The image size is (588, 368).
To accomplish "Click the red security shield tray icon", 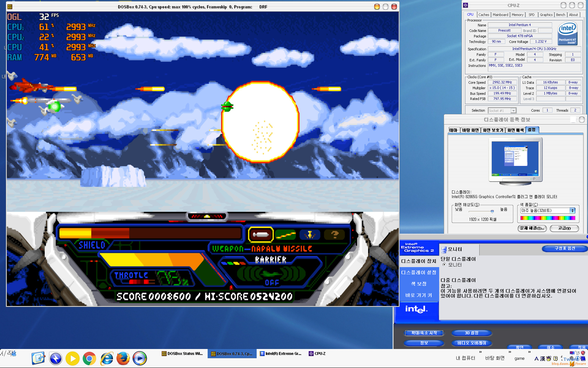I will click(x=583, y=353).
